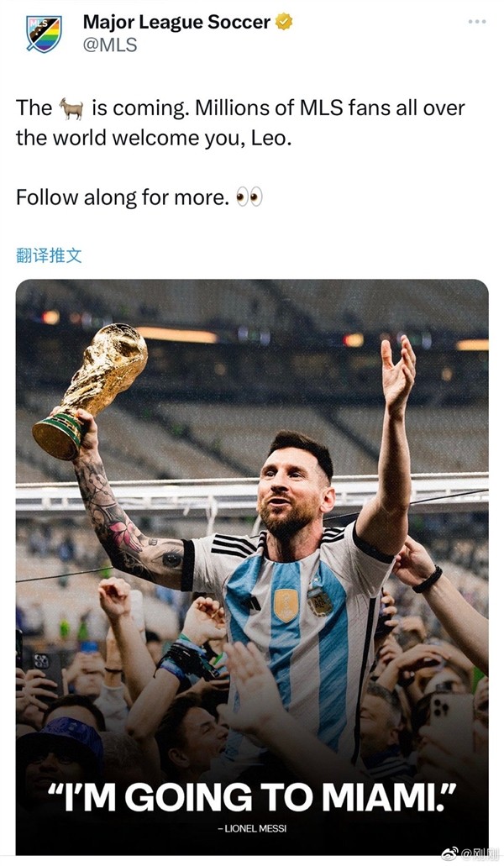Image resolution: width=504 pixels, height=866 pixels.
Task: Click the Argentina crest on the jersey
Action: (319, 601)
